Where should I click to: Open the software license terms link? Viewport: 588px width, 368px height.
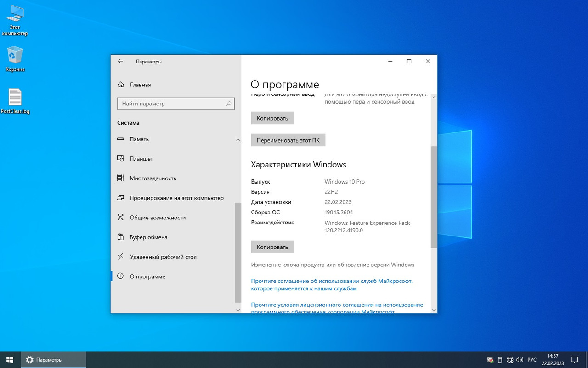point(337,308)
